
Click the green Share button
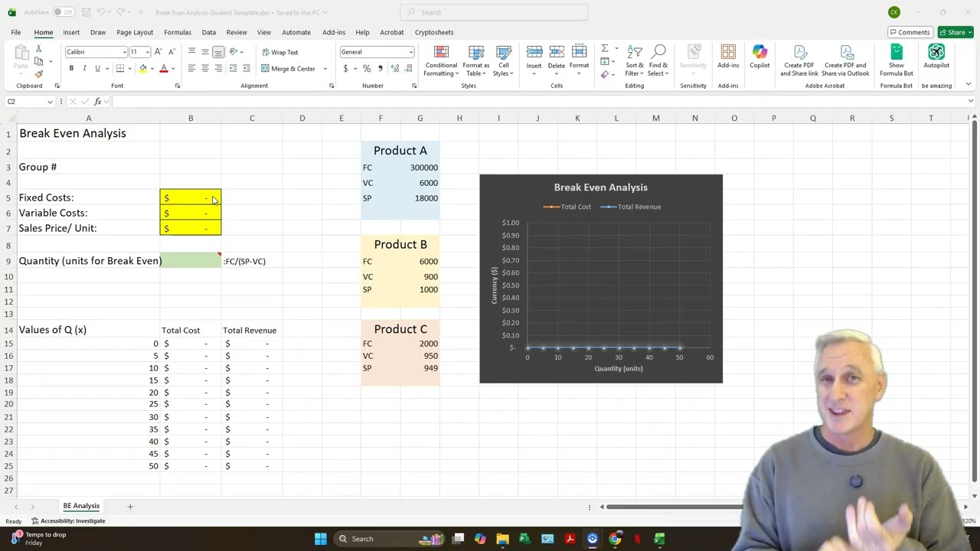tap(955, 32)
